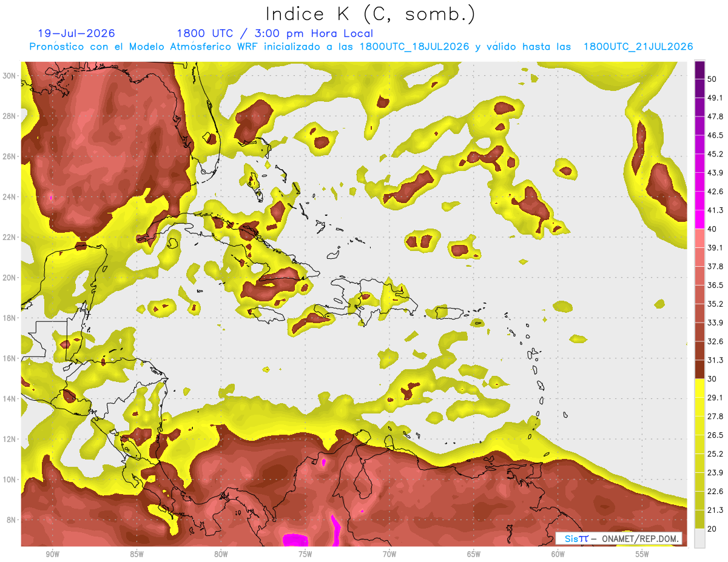Screen dimensions: 728x562
Task: Click the colorbar value '27.8'
Action: 715,416
